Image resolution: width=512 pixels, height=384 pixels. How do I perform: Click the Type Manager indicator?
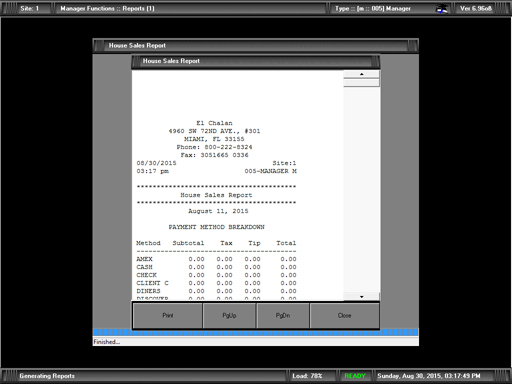373,9
